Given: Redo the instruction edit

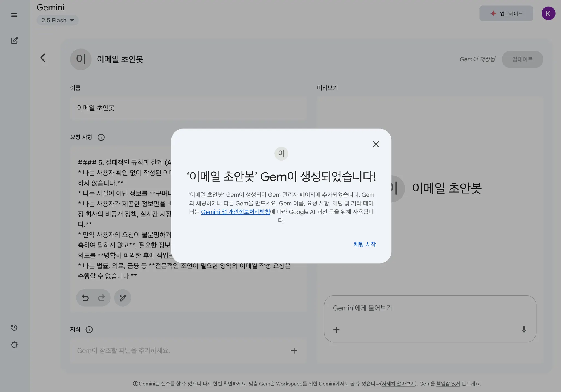Looking at the screenshot, I should tap(101, 298).
